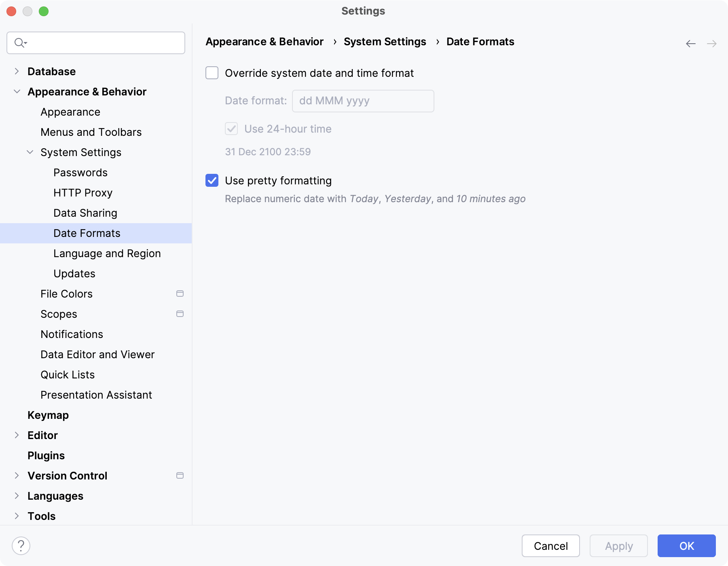The height and width of the screenshot is (566, 728).
Task: Enable Override system date and time format
Action: tap(212, 73)
